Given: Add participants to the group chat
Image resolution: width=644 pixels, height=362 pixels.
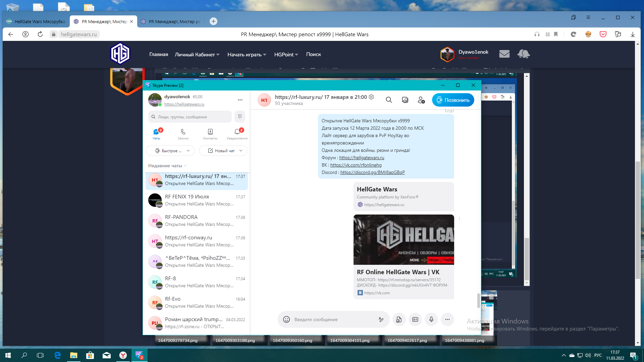Looking at the screenshot, I should pyautogui.click(x=421, y=100).
